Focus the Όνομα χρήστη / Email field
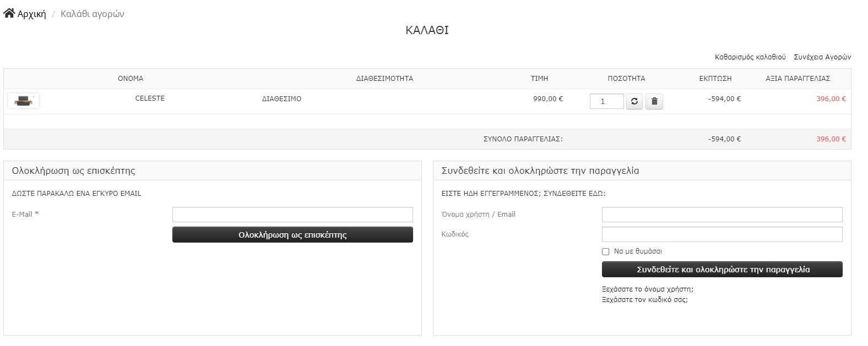 point(722,215)
